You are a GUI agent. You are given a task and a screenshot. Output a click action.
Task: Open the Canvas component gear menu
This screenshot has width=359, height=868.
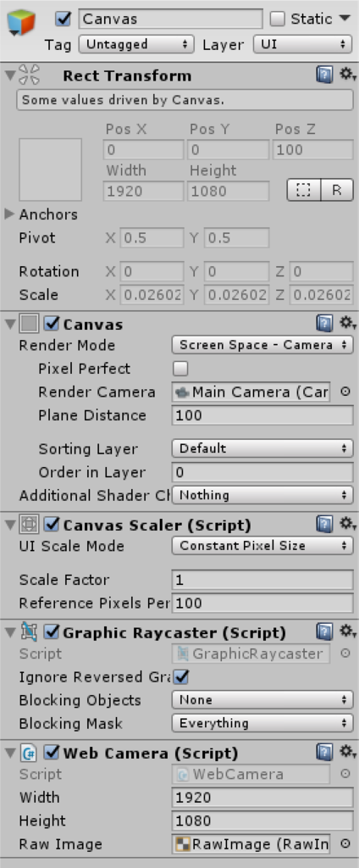click(x=347, y=322)
